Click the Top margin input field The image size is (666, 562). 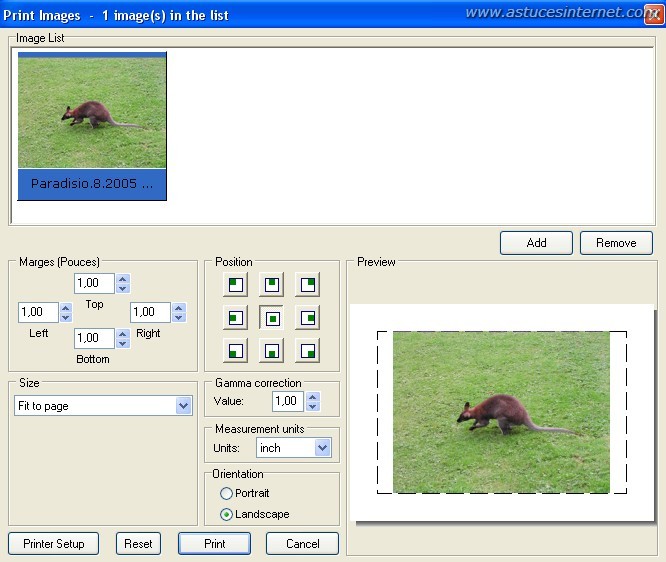[x=94, y=283]
